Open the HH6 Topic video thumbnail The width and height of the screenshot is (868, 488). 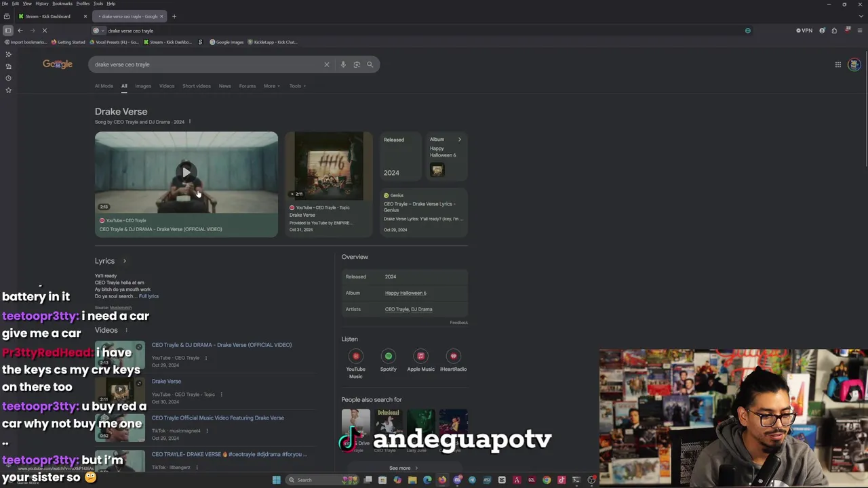328,166
